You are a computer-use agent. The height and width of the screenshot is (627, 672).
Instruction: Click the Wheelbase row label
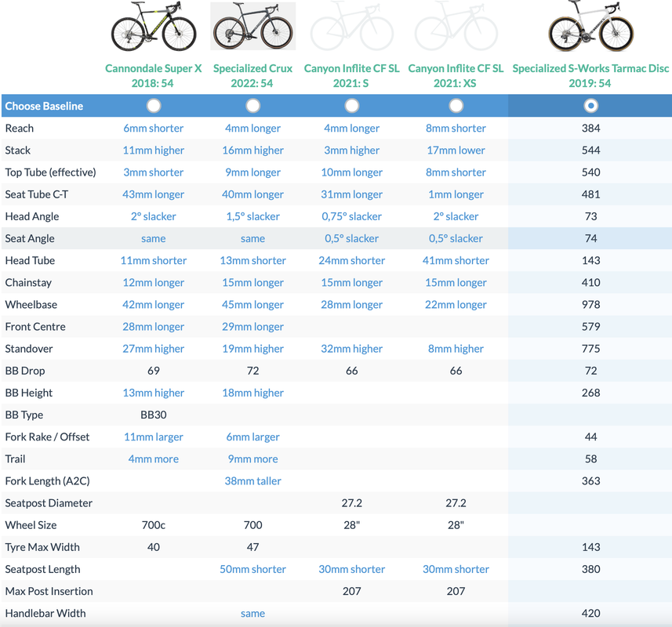click(31, 305)
